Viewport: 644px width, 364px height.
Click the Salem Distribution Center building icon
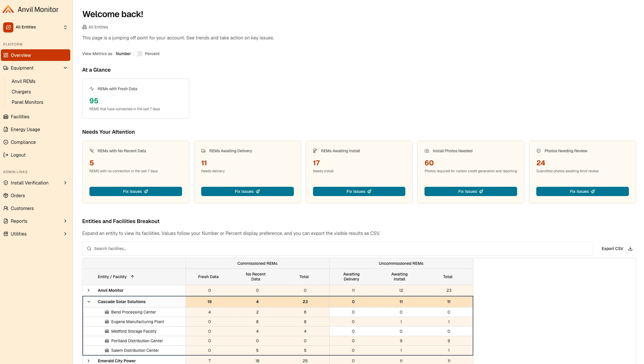tap(107, 350)
